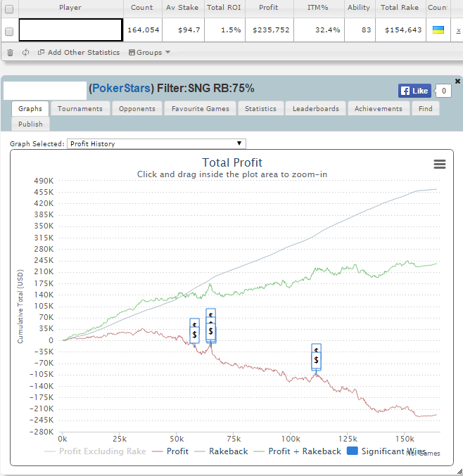Click the Facebook Like button

point(414,91)
